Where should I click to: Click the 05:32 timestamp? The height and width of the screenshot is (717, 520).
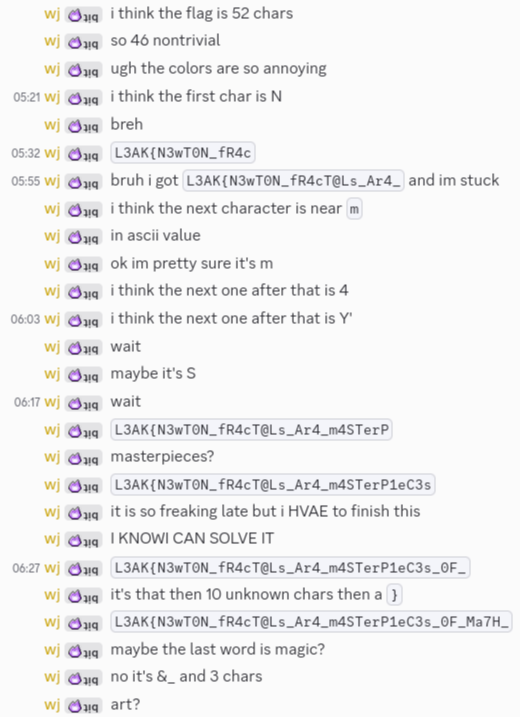26,153
